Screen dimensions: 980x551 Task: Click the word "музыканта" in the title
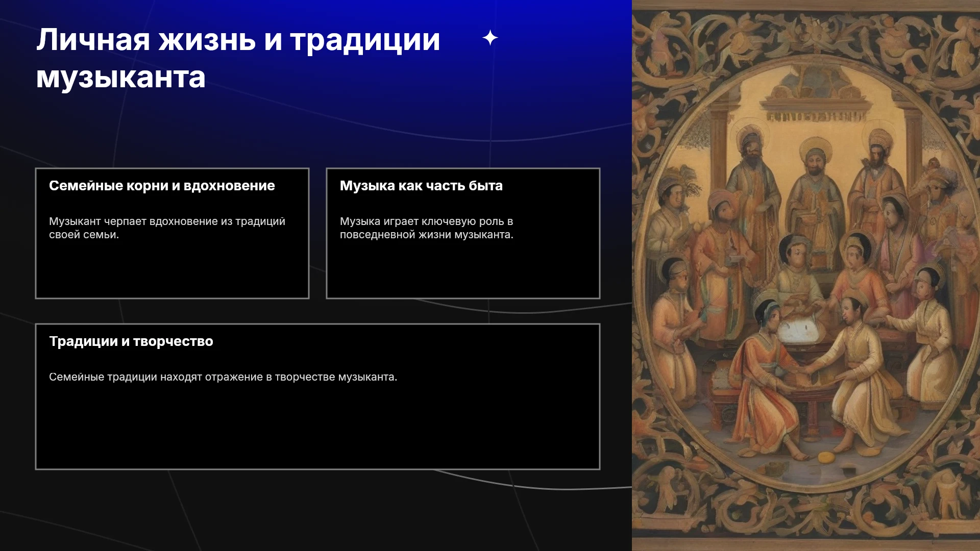(x=121, y=78)
